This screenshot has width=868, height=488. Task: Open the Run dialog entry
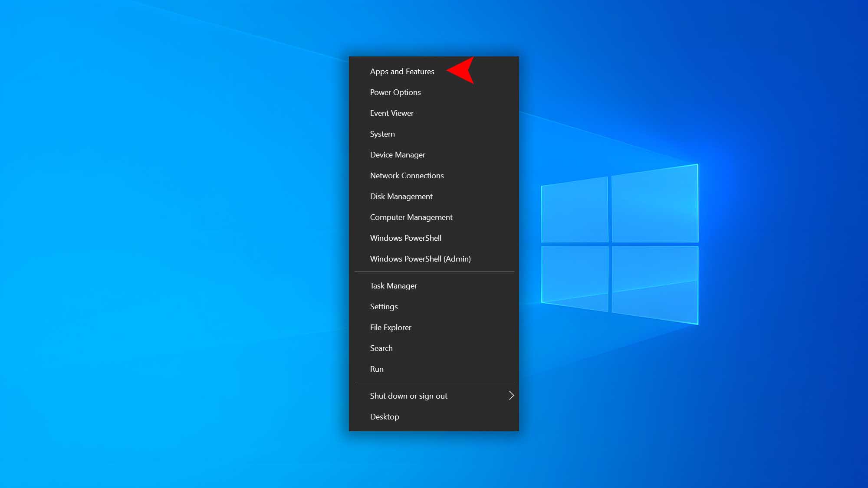(434, 369)
